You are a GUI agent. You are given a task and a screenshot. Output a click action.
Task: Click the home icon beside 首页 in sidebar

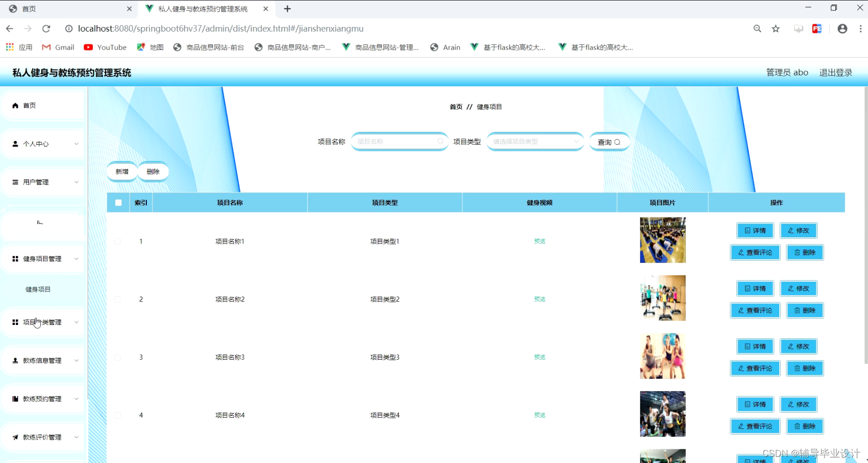click(15, 105)
